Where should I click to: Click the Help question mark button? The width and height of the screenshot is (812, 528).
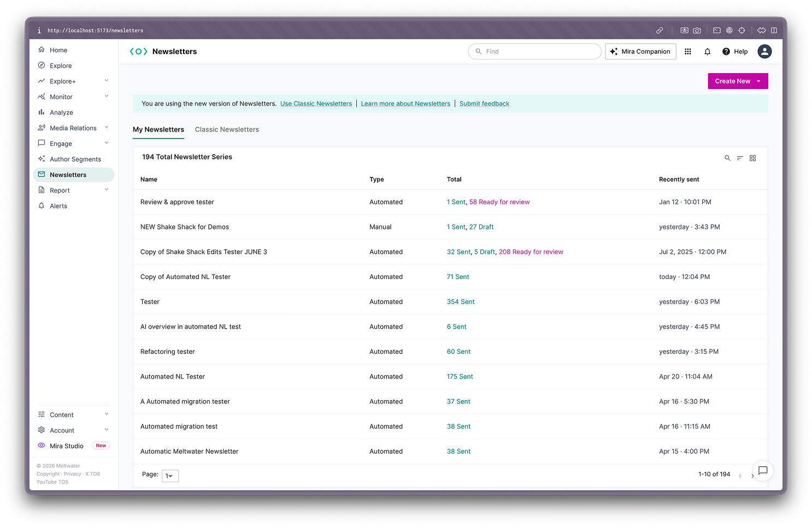[735, 51]
